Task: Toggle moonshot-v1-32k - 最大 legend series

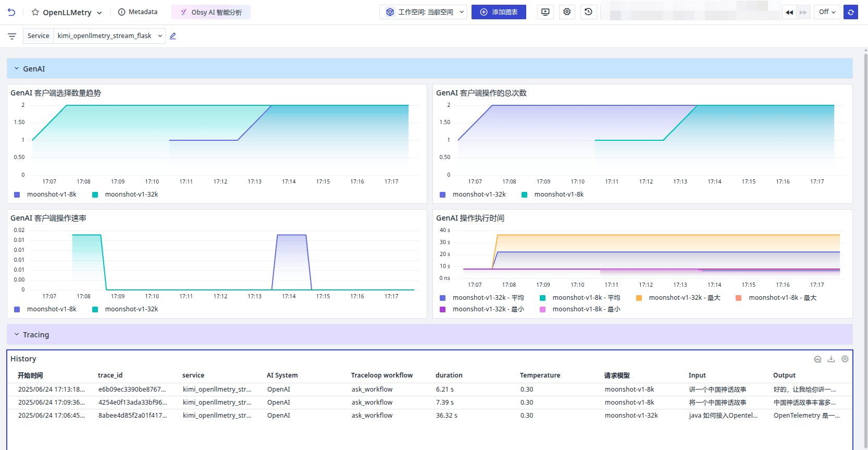Action: 684,298
